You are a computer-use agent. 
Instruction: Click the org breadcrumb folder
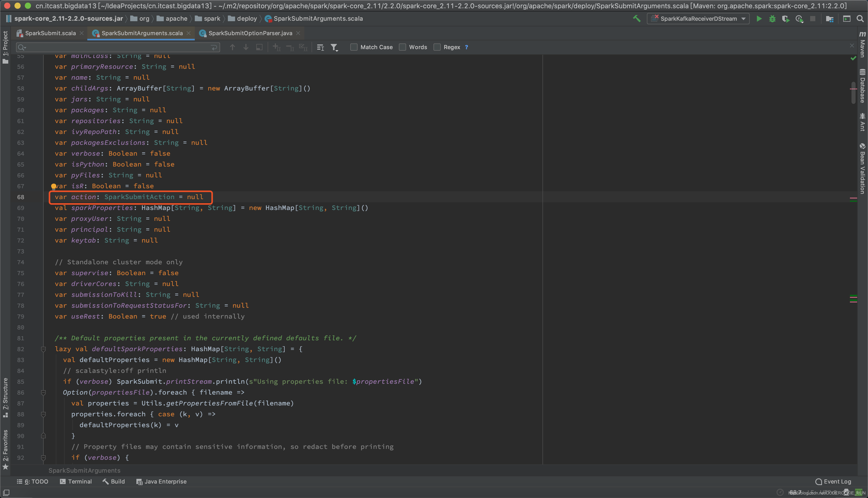(x=140, y=18)
